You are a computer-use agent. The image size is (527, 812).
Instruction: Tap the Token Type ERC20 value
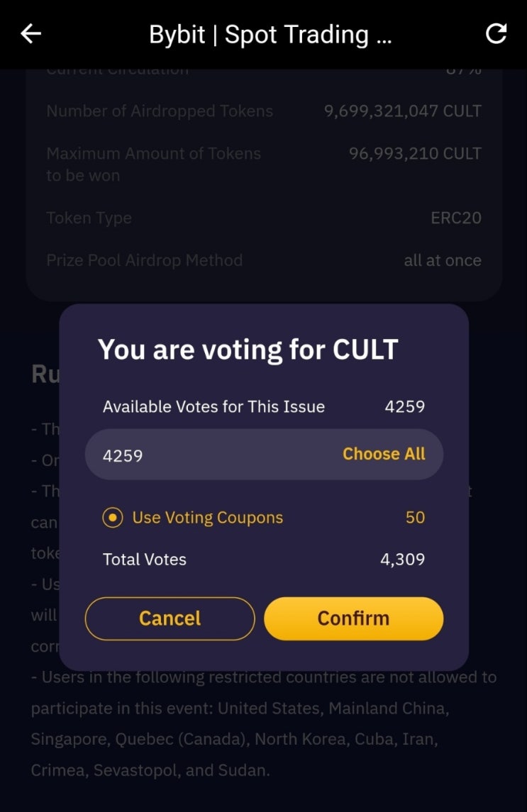(x=456, y=218)
